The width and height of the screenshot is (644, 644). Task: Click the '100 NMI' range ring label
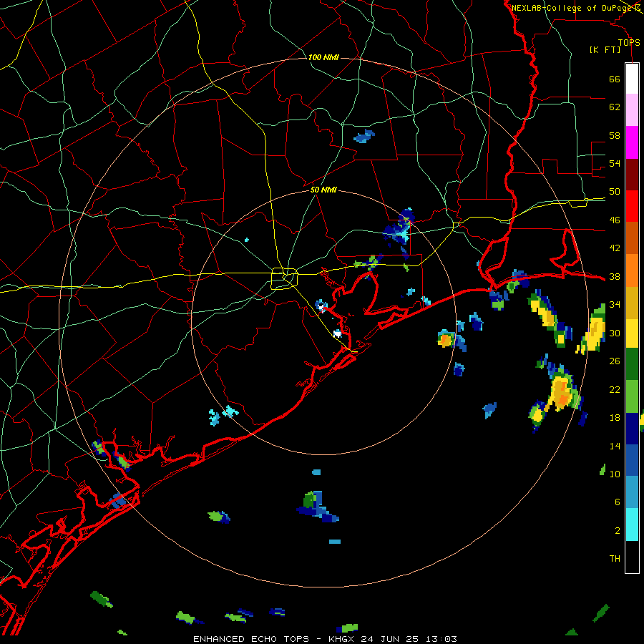pyautogui.click(x=323, y=57)
